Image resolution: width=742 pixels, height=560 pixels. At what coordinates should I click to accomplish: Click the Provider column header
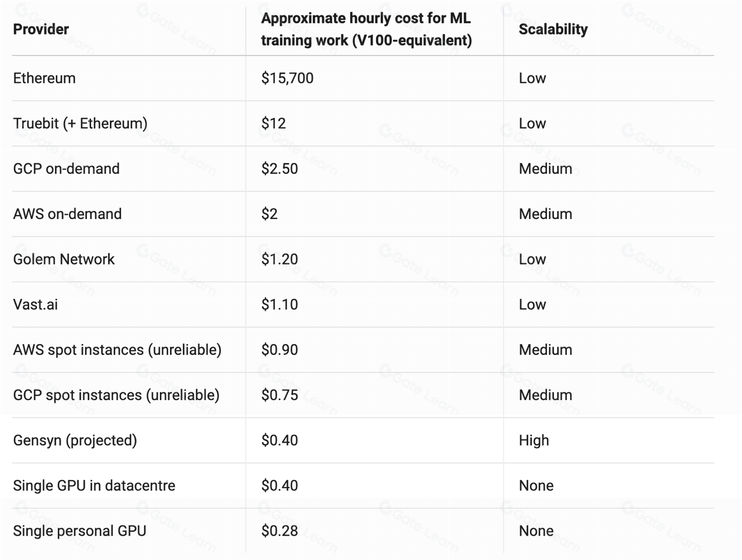pyautogui.click(x=41, y=29)
